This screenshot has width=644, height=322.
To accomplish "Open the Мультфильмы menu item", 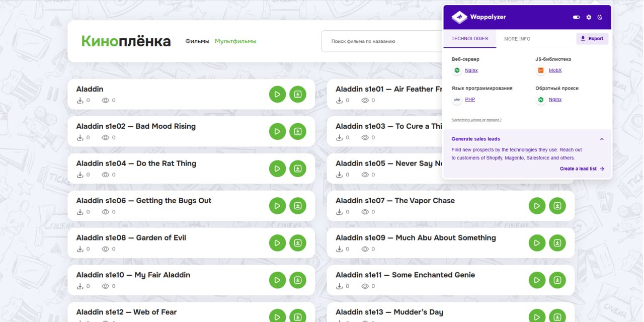I will tap(235, 41).
